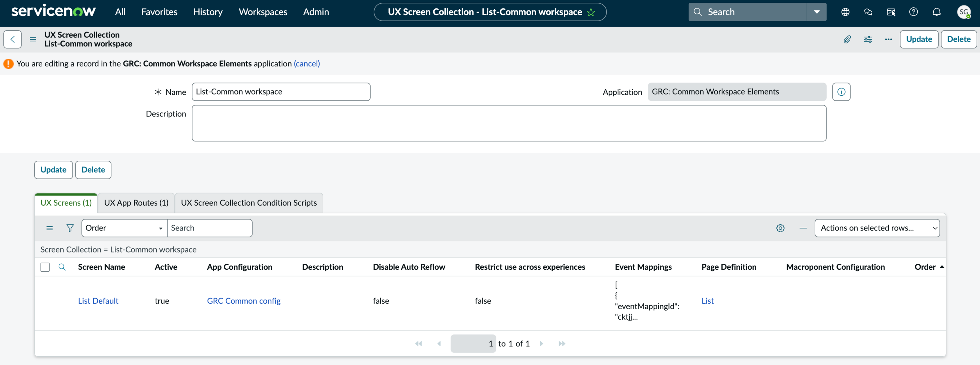The image size is (980, 365).
Task: Sort by Page Definition column header
Action: tap(729, 267)
